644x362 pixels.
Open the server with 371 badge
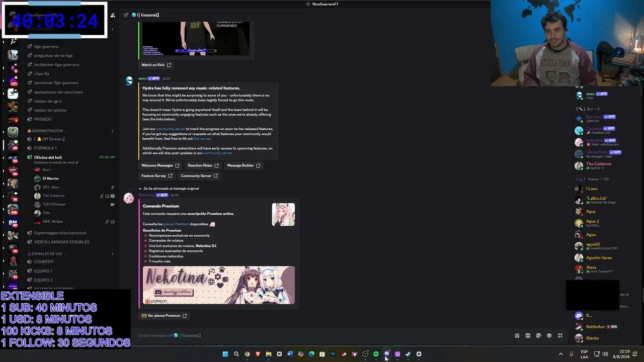(x=13, y=80)
